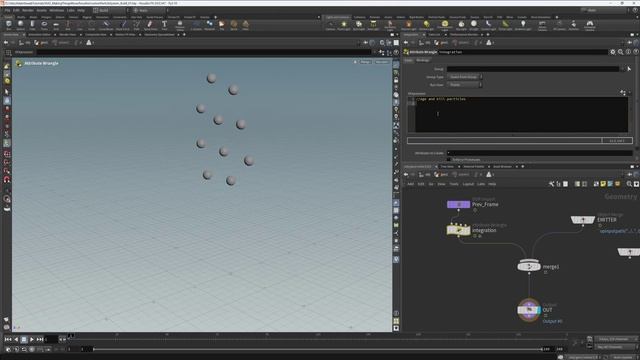Select the Spiral shelf tool
This screenshot has width=640, height=360.
234,25
